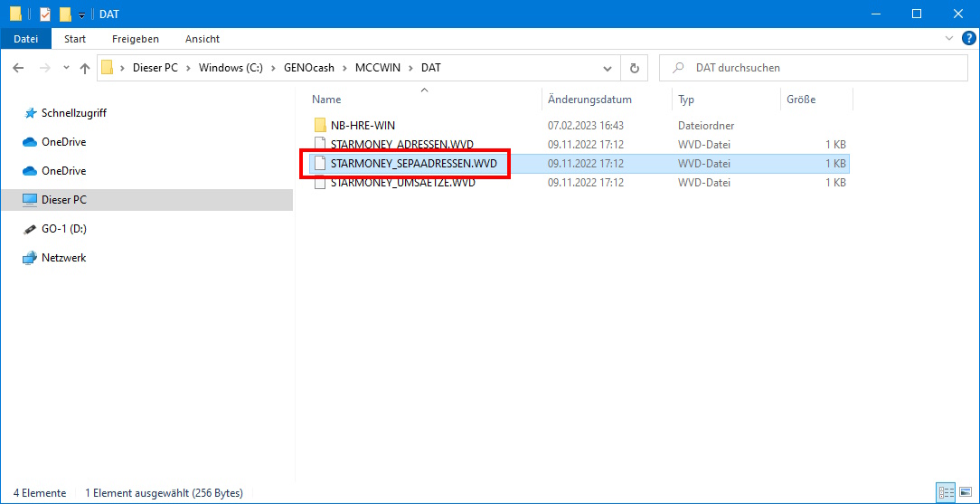Sort by Größe column header
Viewport: 980px width, 504px height.
tap(801, 100)
